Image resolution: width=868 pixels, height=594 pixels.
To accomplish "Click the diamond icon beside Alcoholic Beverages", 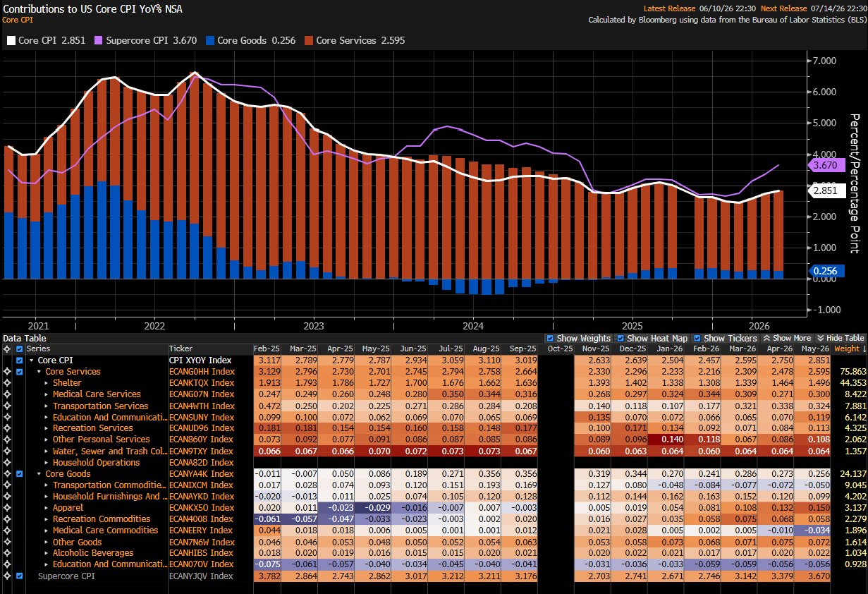I will coord(8,553).
